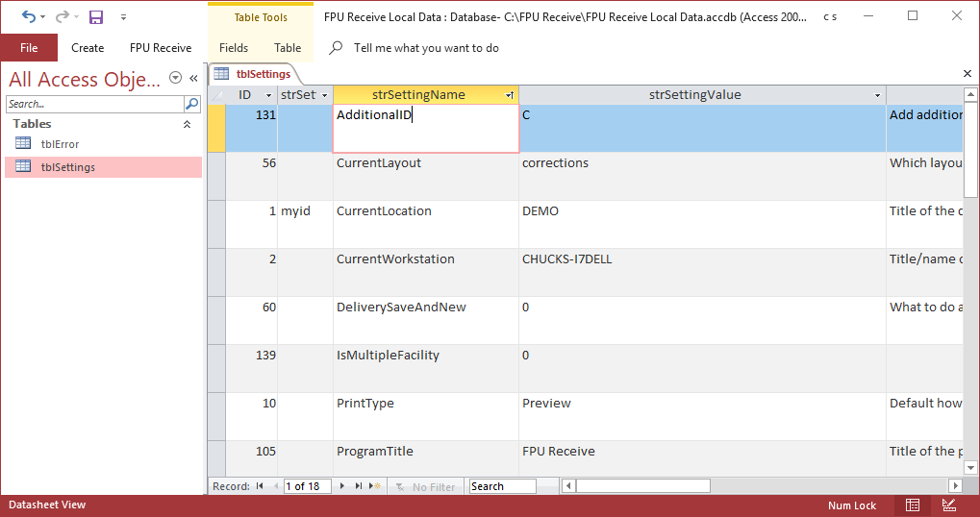This screenshot has height=517, width=980.
Task: Collapse the navigation pane with the double chevron
Action: (x=193, y=78)
